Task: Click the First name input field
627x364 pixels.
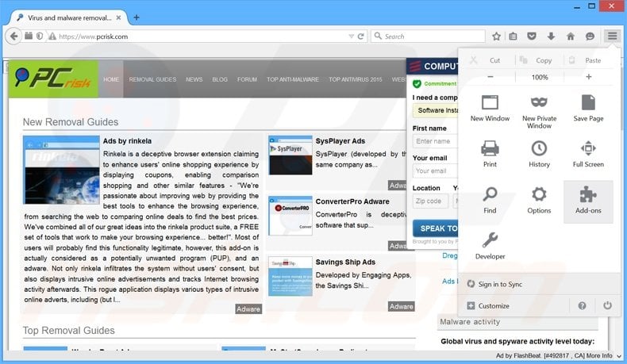Action: tap(435, 141)
